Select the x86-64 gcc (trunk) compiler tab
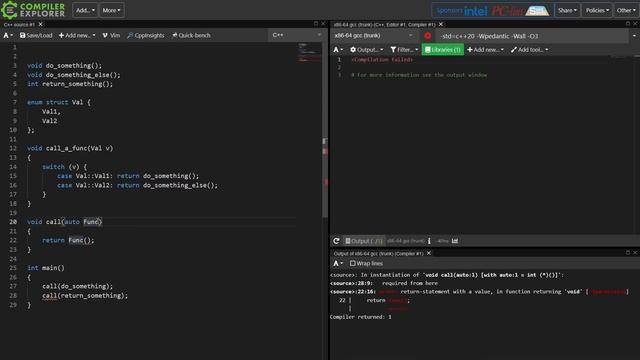The image size is (640, 360). [x=384, y=24]
